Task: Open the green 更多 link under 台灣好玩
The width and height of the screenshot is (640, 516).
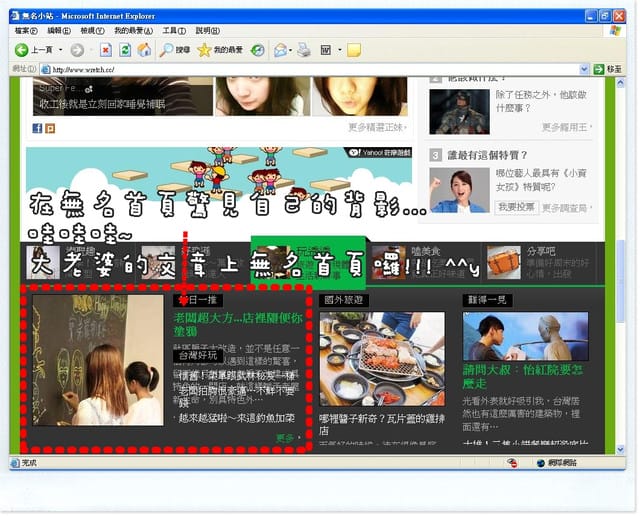Action: pos(287,438)
